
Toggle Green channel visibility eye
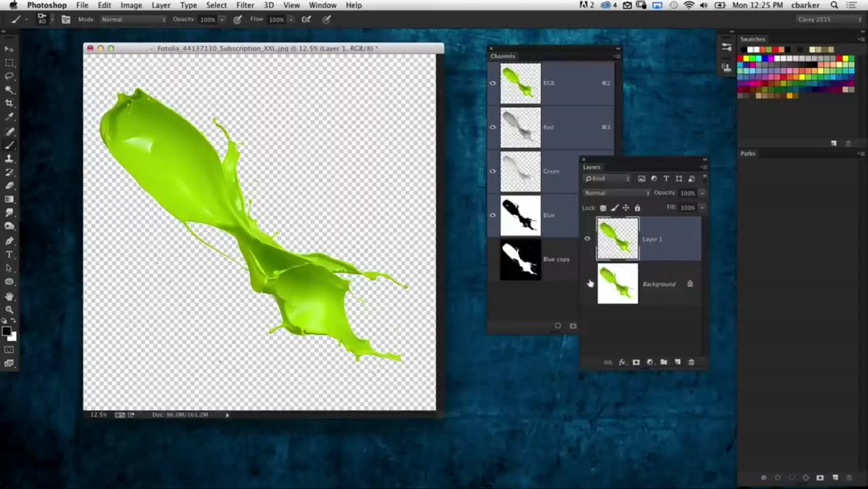(493, 171)
